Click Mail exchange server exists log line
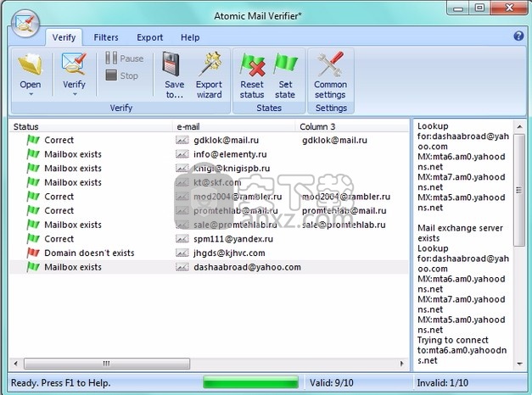Image resolution: width=532 pixels, height=395 pixels. pyautogui.click(x=460, y=233)
